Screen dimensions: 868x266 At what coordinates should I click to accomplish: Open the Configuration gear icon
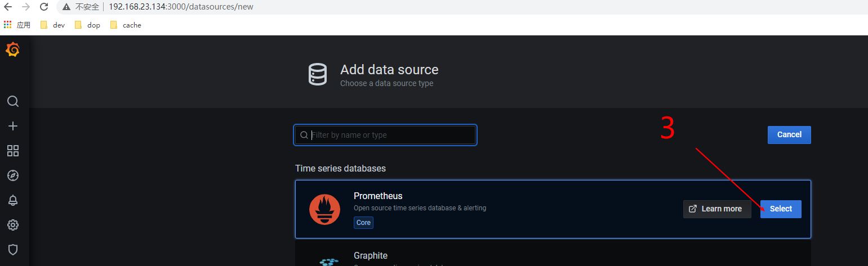pos(13,225)
